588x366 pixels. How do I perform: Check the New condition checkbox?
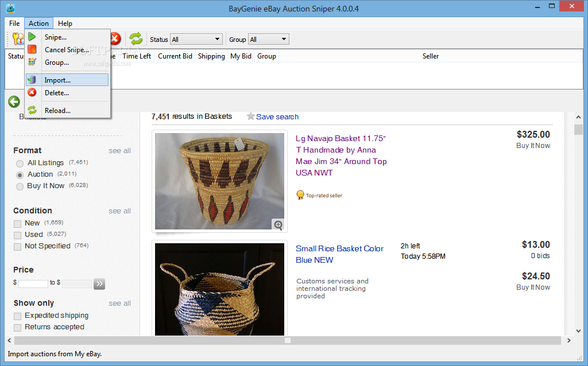[17, 224]
